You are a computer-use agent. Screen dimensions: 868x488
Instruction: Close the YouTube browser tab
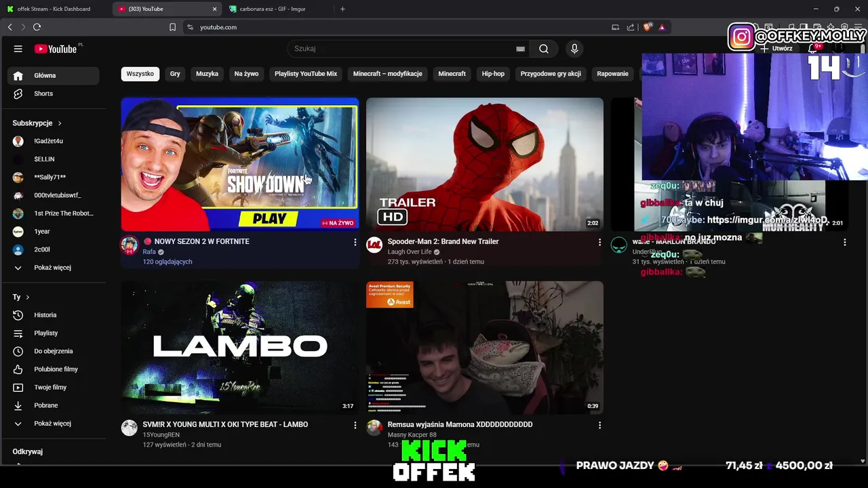click(214, 9)
